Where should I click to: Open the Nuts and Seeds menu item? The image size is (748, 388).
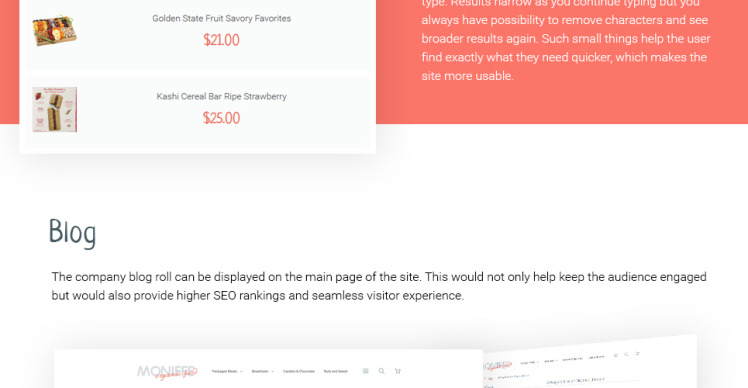[336, 371]
